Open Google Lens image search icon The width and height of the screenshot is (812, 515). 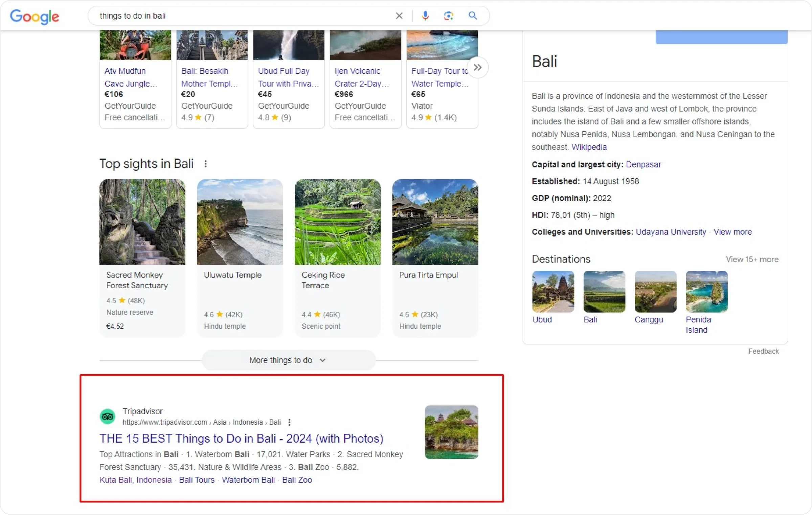tap(448, 16)
